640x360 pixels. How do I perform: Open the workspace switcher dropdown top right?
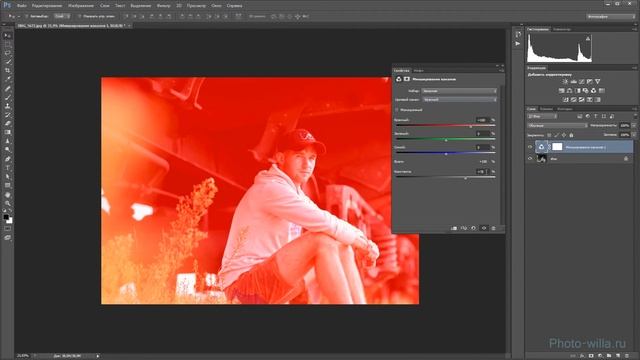(x=611, y=16)
